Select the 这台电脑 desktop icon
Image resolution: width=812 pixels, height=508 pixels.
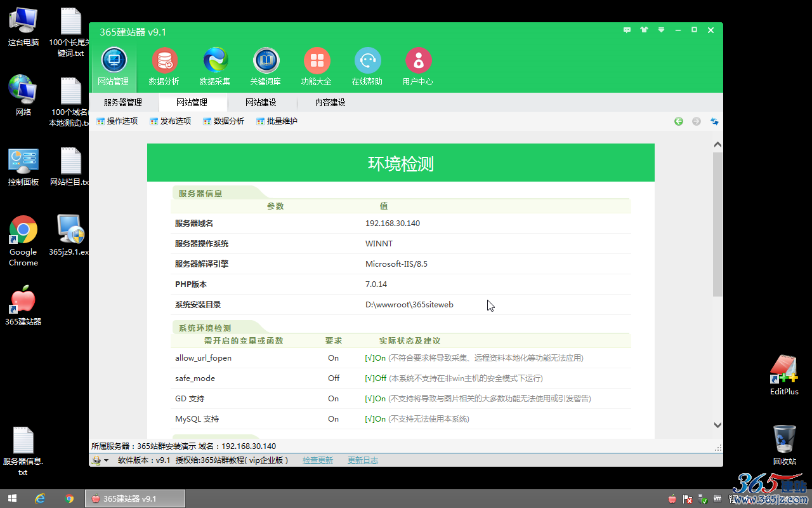(23, 27)
